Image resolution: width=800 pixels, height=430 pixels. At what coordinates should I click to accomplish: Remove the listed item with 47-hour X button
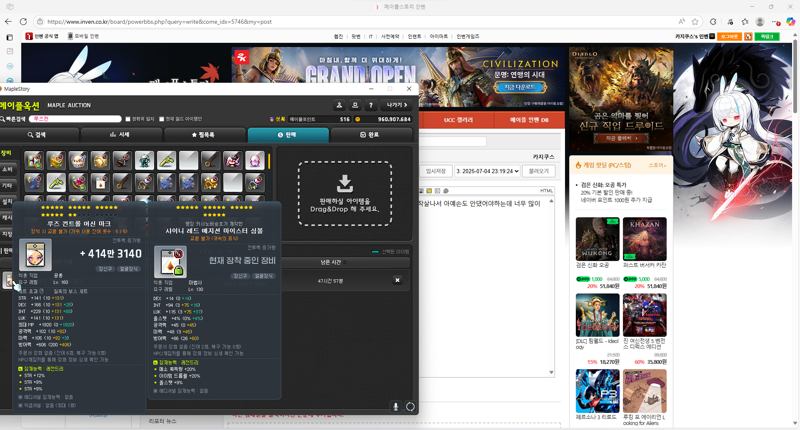(397, 280)
